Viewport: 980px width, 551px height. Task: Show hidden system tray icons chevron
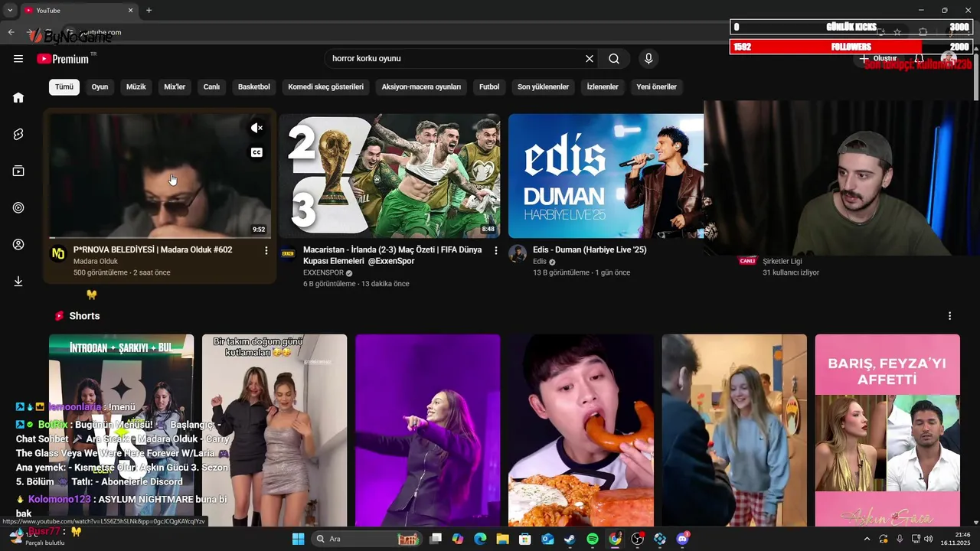867,539
